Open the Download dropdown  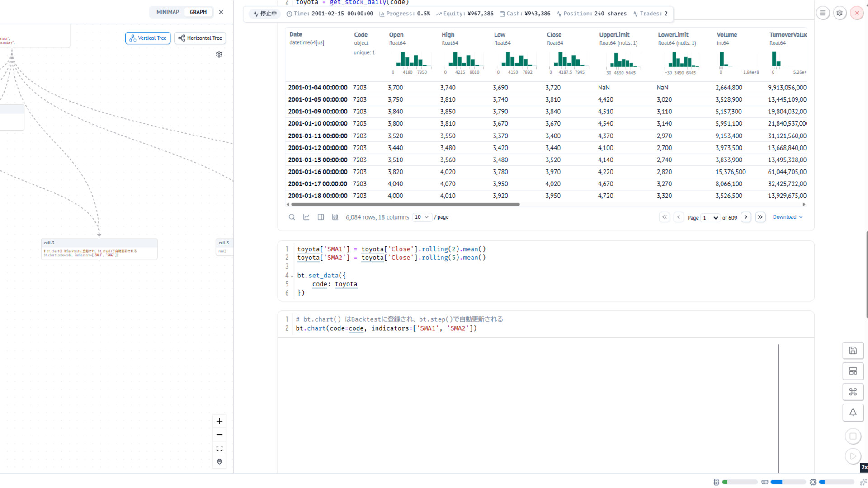tap(787, 217)
